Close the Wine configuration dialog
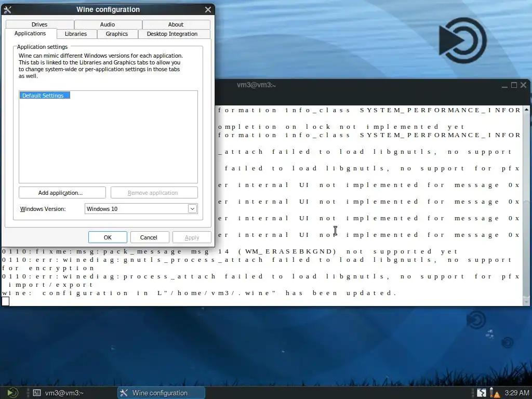The height and width of the screenshot is (399, 532). click(208, 9)
